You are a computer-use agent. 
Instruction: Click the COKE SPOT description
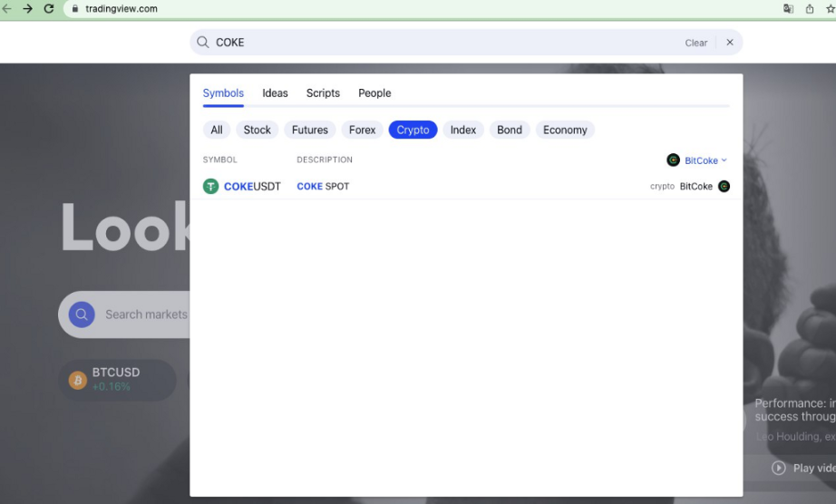pos(323,186)
